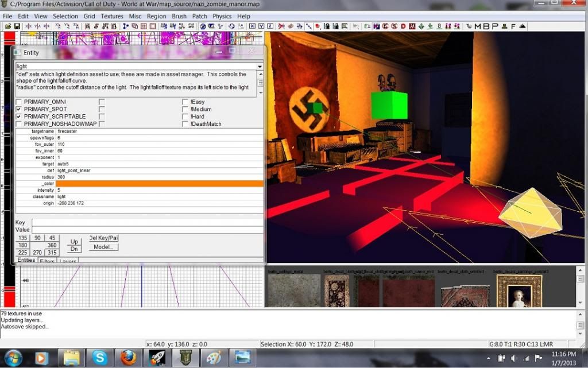Image resolution: width=588 pixels, height=368 pixels.
Task: Click the Z-axis view toolbar button
Action: click(270, 26)
